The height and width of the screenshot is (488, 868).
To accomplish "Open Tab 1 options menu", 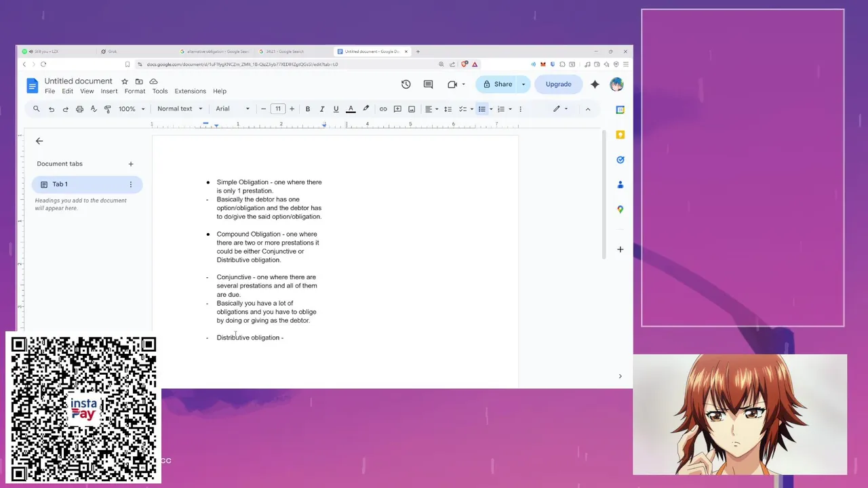I will point(131,184).
